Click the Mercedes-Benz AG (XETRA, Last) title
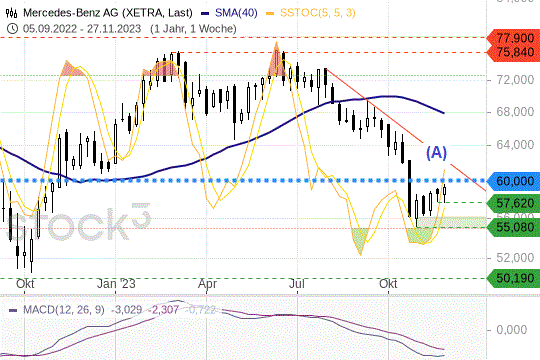 (108, 13)
